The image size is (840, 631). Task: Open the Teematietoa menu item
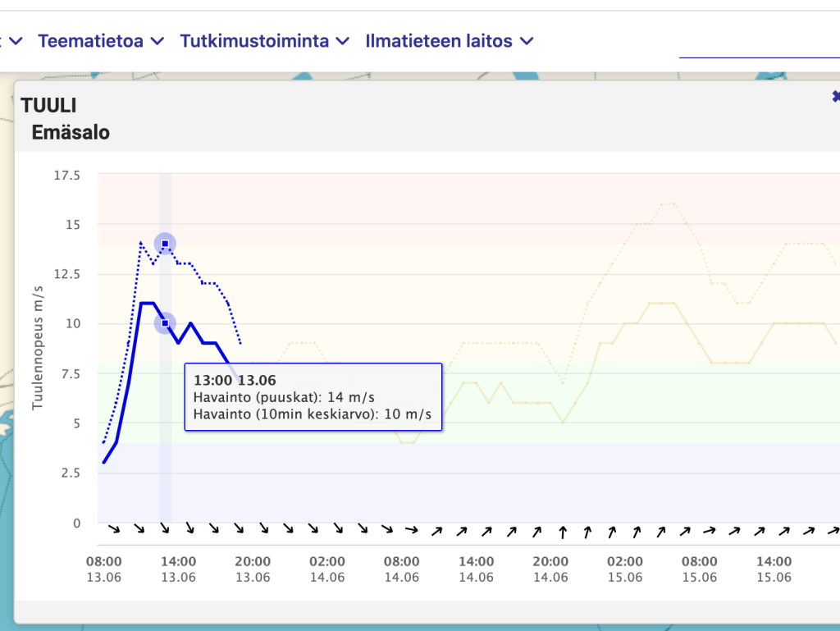tap(90, 41)
